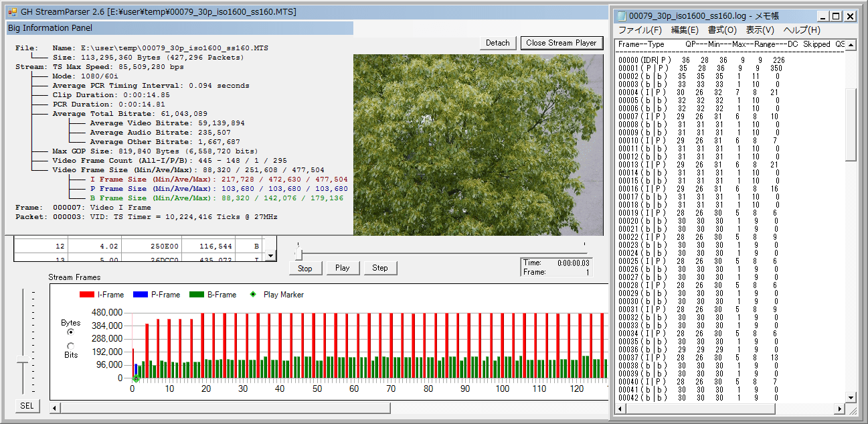The width and height of the screenshot is (868, 424).
Task: Minimize the Notepad log window
Action: pyautogui.click(x=822, y=16)
